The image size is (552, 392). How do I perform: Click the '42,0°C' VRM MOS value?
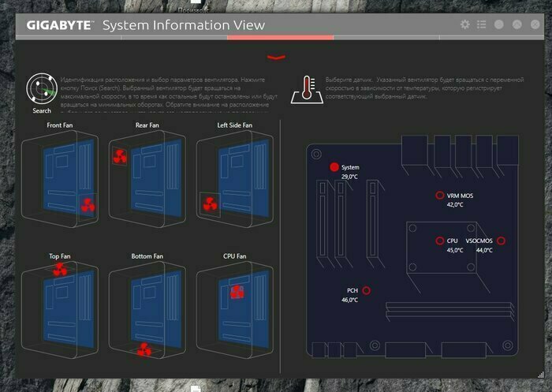coord(455,204)
